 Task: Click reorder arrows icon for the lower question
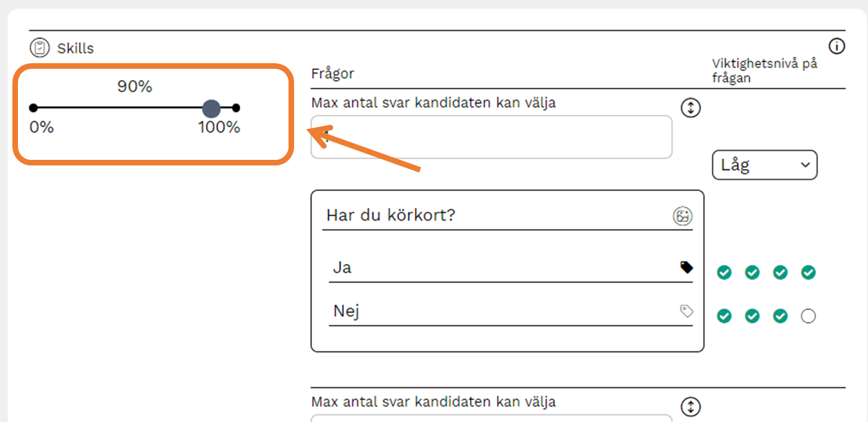pos(690,407)
